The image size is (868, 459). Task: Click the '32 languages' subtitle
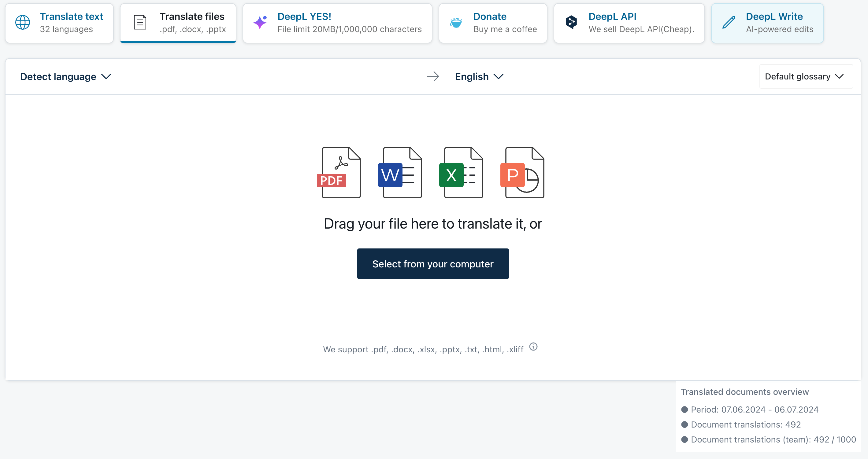66,29
